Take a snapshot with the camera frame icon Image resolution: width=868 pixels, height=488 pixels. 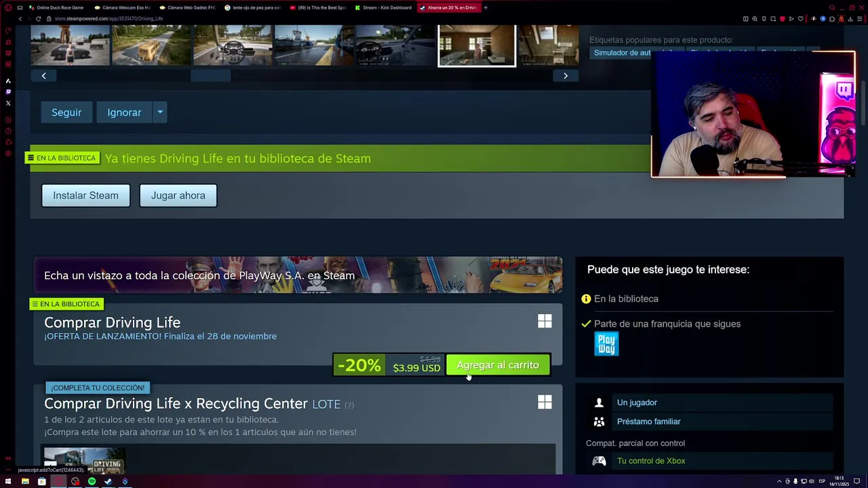point(773,19)
